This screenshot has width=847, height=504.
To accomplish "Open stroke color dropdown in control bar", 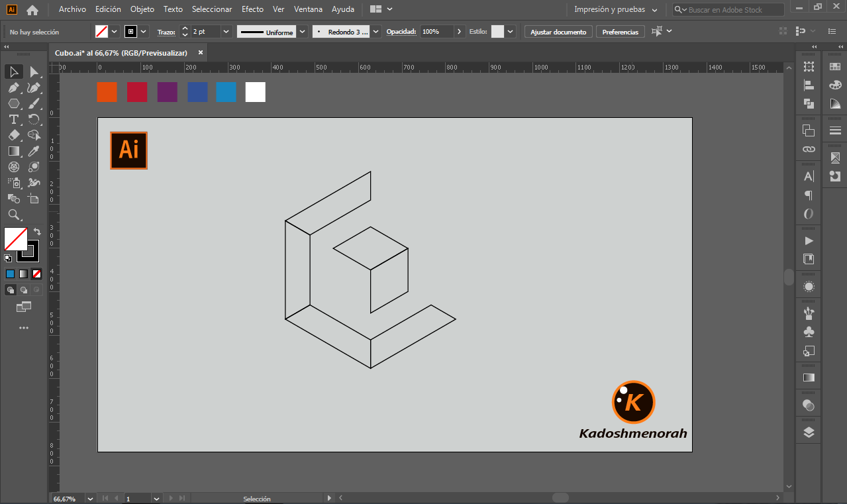I will (144, 32).
